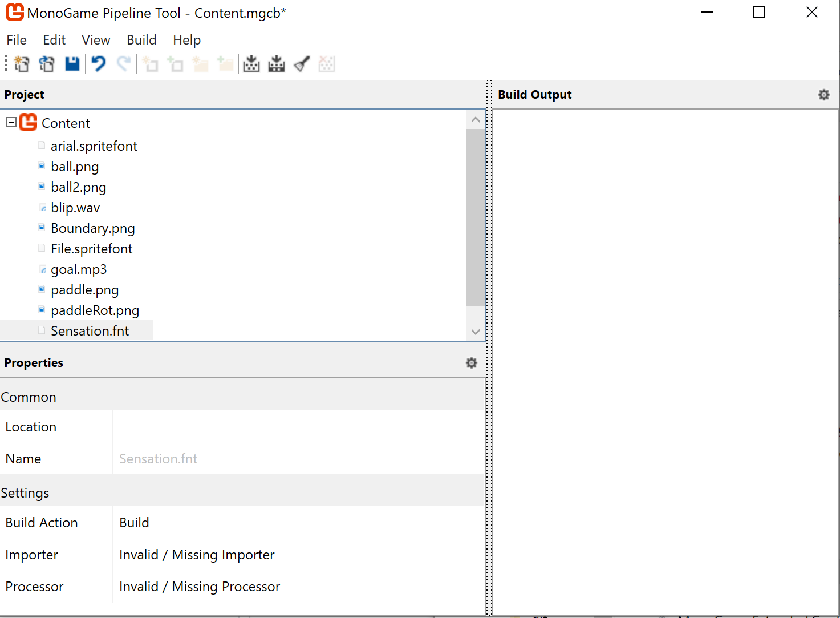Image resolution: width=840 pixels, height=618 pixels.
Task: Open the Edit menu
Action: click(54, 40)
